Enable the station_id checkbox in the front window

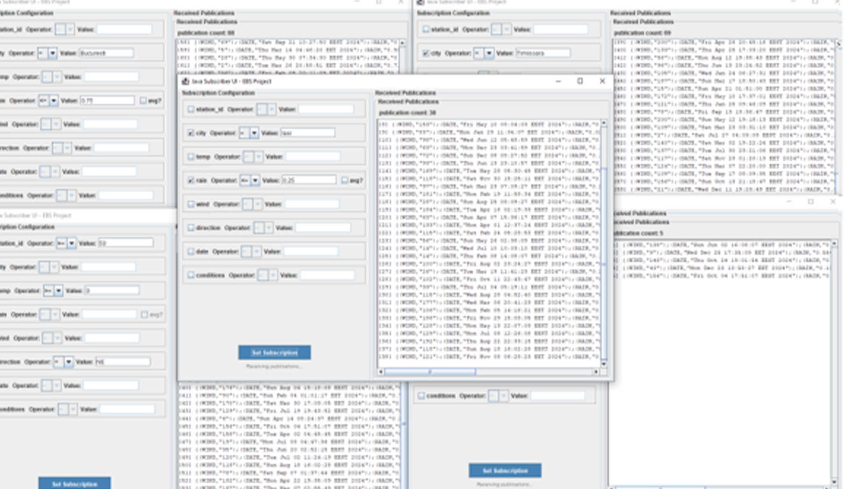[191, 109]
